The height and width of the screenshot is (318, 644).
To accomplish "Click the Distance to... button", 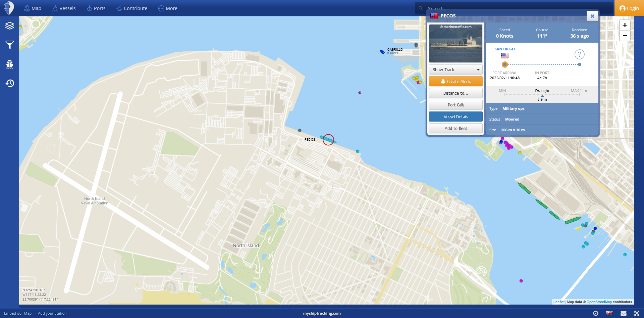I will tap(456, 93).
